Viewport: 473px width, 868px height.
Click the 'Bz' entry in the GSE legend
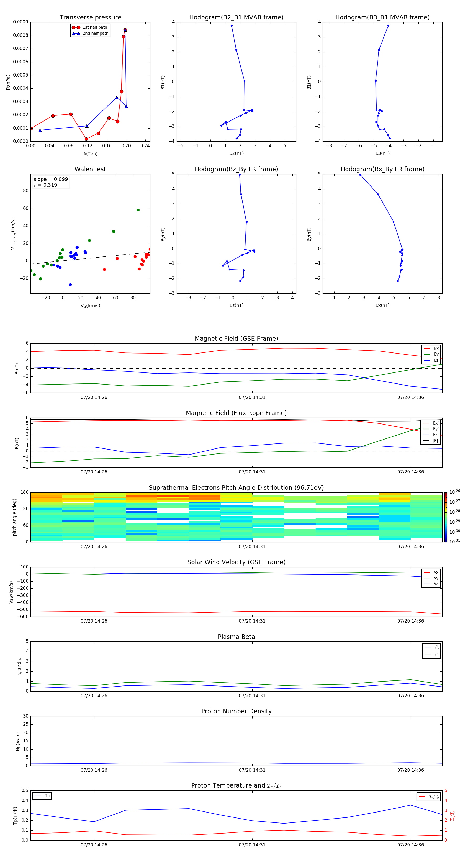pos(431,360)
